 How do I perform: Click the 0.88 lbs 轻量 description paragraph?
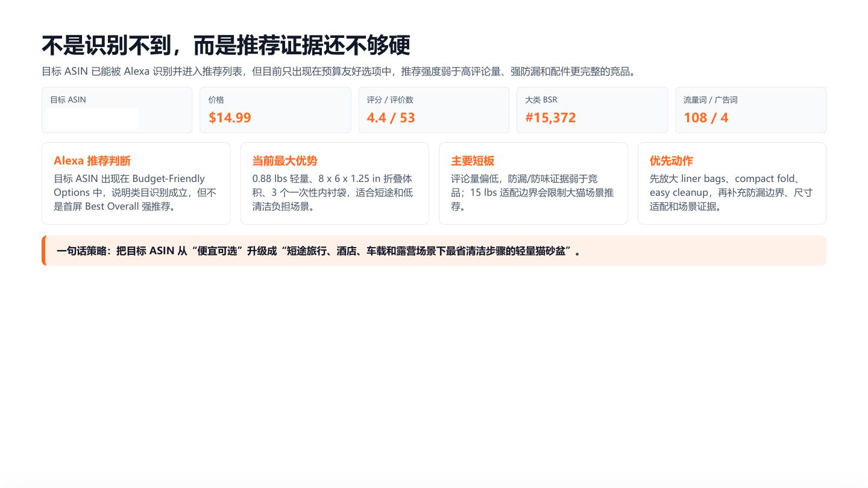(x=333, y=193)
